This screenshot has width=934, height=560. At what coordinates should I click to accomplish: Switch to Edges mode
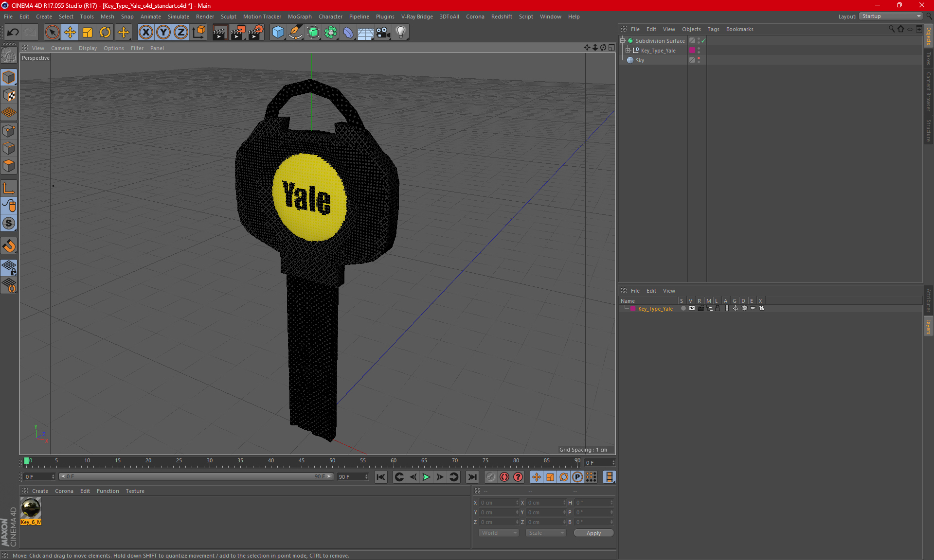[x=9, y=148]
